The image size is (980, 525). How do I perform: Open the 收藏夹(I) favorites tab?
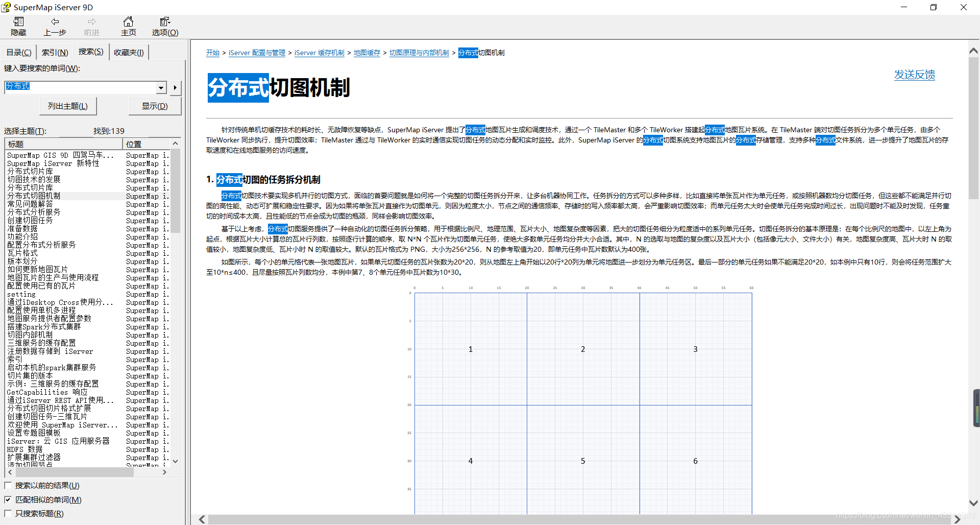pos(129,52)
